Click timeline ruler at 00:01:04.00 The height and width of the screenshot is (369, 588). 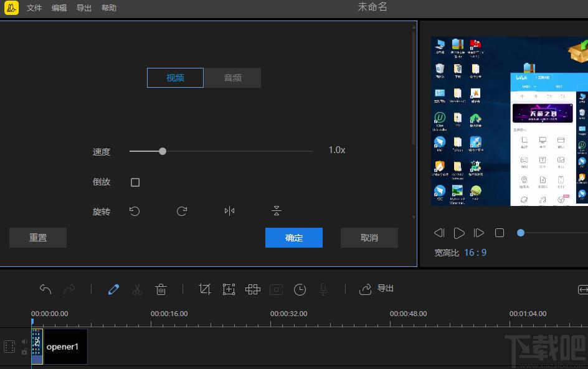click(x=528, y=314)
